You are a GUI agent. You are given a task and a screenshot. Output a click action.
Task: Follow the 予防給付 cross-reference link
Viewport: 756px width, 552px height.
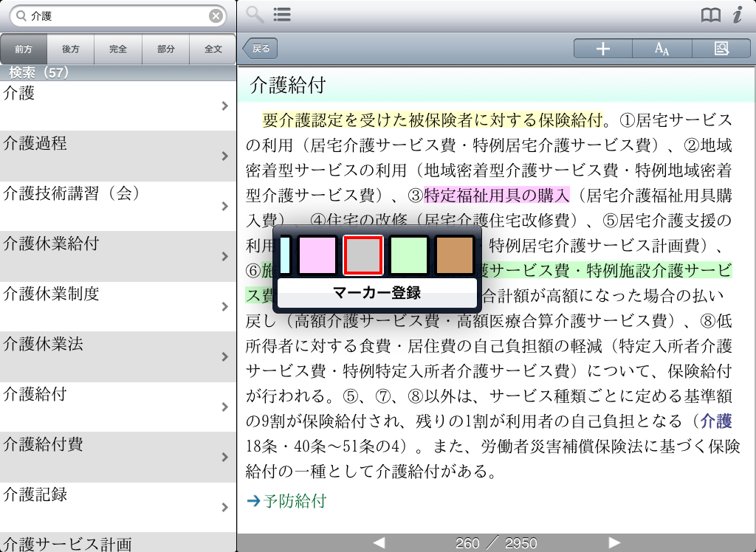coord(295,501)
